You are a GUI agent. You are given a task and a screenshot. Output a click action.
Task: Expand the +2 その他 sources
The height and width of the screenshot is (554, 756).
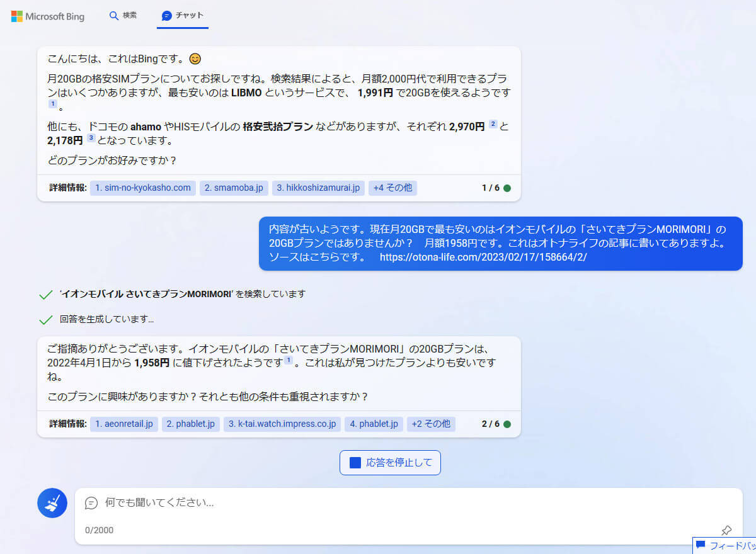(431, 424)
